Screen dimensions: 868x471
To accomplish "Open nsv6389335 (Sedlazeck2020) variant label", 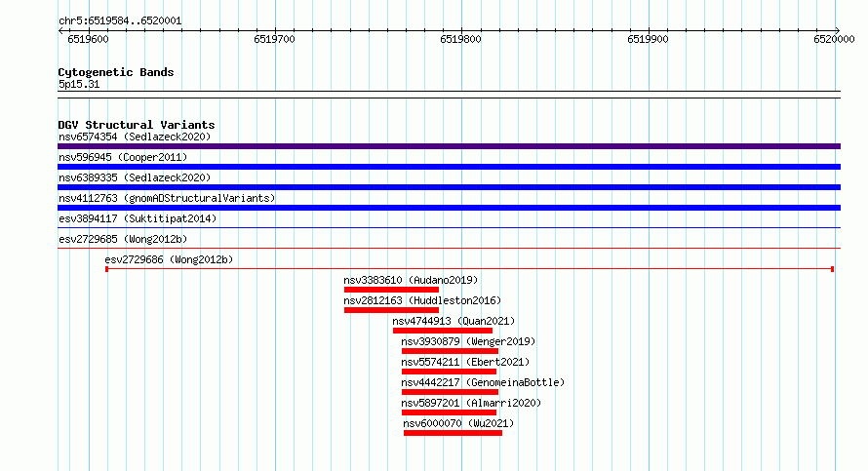I will coord(135,177).
